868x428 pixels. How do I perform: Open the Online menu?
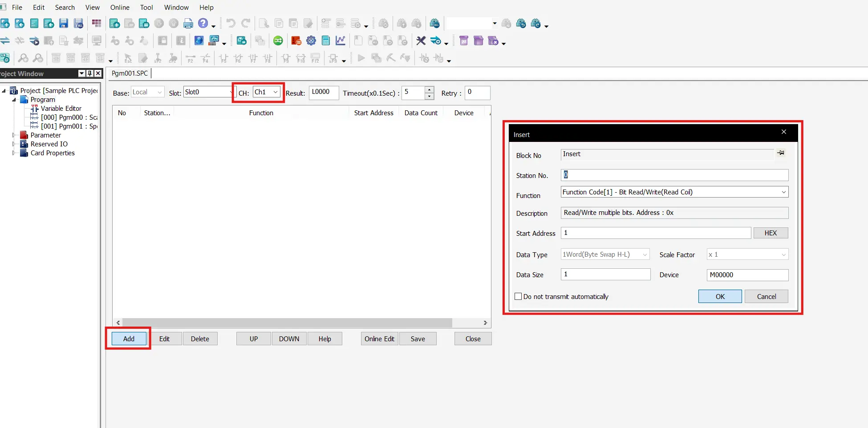[x=120, y=8]
